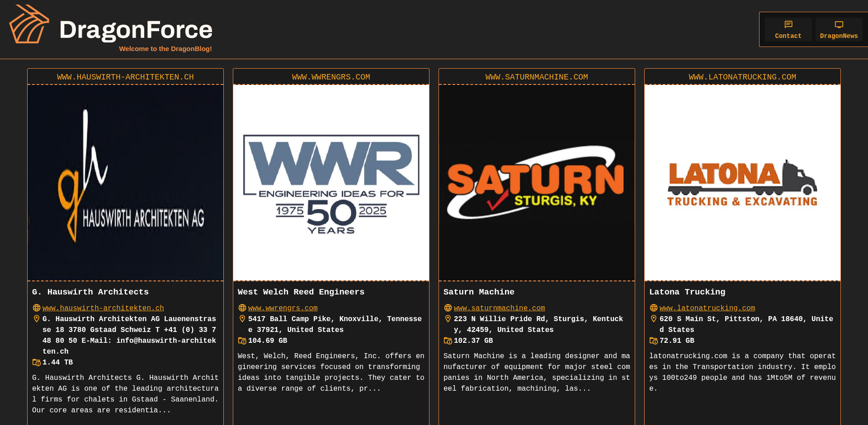Viewport: 868px width, 425px height.
Task: Click the folder size icon beside 104.69 GB
Action: [x=242, y=341]
